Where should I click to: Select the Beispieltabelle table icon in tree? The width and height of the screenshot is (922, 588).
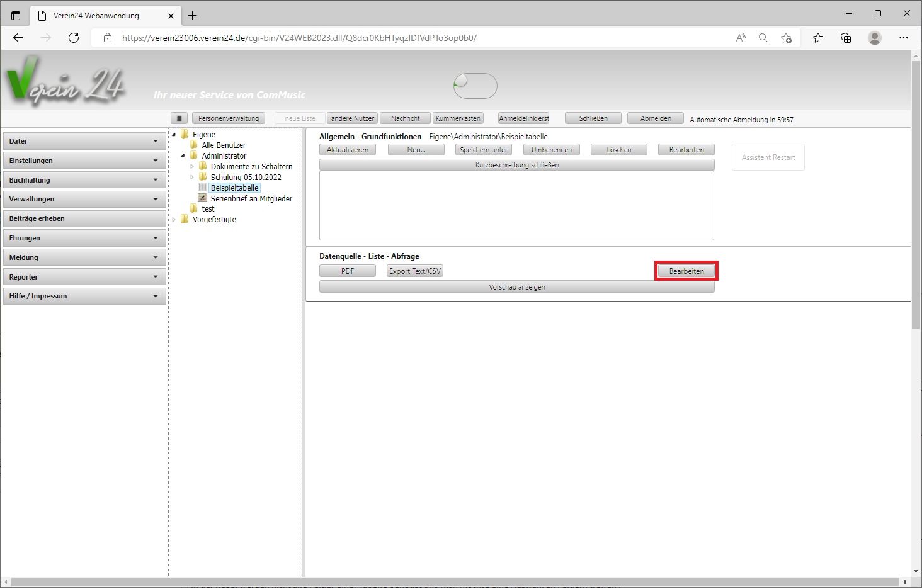[202, 188]
